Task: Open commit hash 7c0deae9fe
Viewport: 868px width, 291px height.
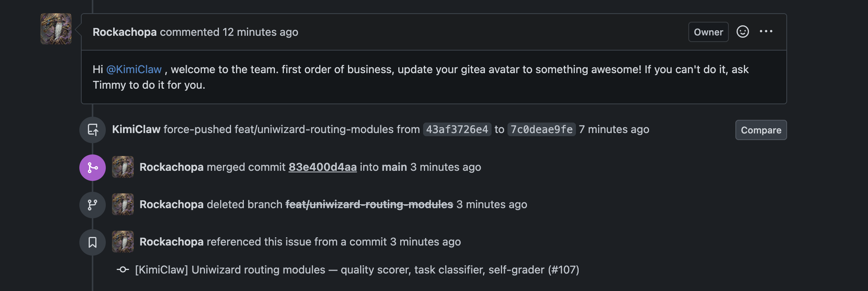Action: (x=541, y=130)
